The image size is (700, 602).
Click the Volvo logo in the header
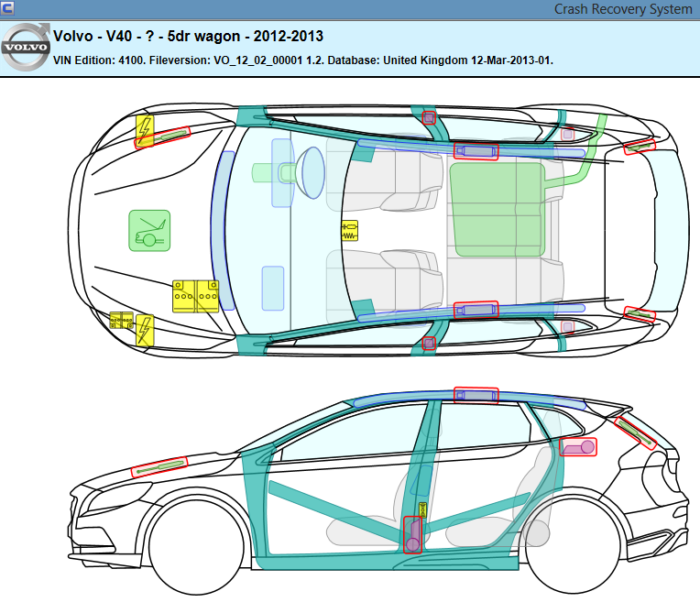[x=25, y=47]
